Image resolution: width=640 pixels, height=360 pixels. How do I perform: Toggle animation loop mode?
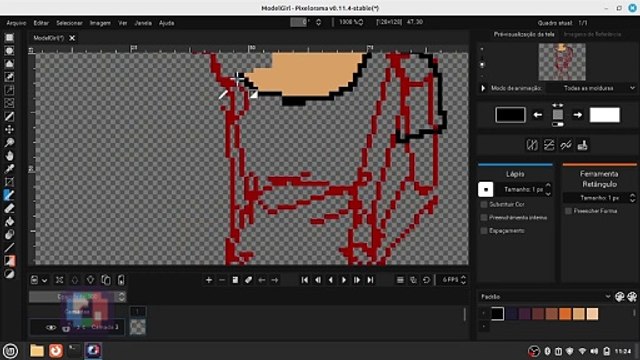click(x=426, y=280)
